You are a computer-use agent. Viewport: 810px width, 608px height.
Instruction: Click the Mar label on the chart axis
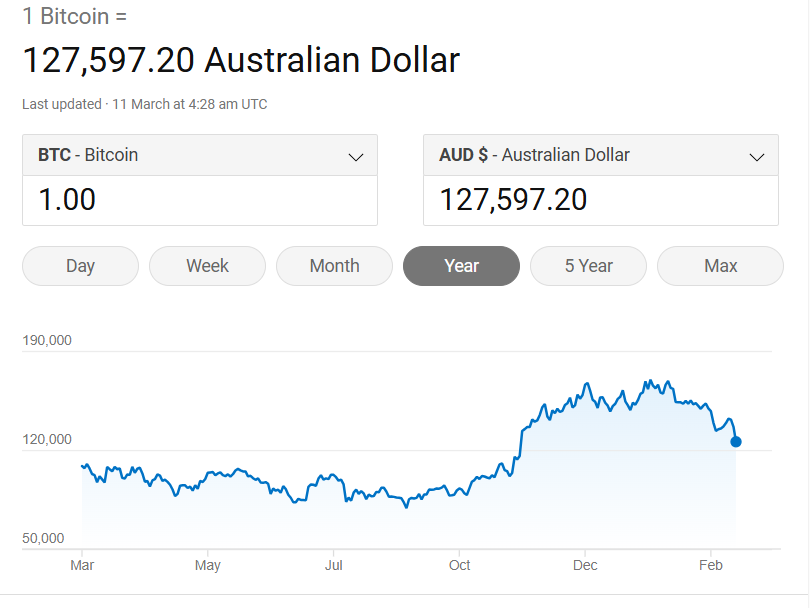click(x=82, y=566)
